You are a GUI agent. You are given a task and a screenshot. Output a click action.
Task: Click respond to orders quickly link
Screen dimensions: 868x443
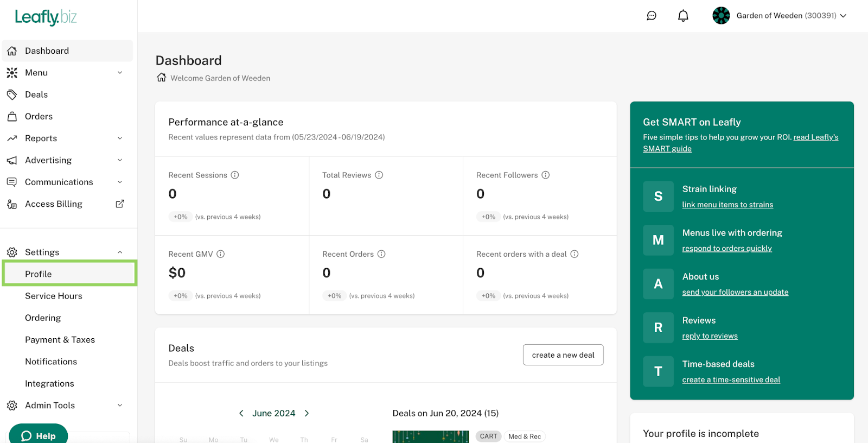(727, 249)
